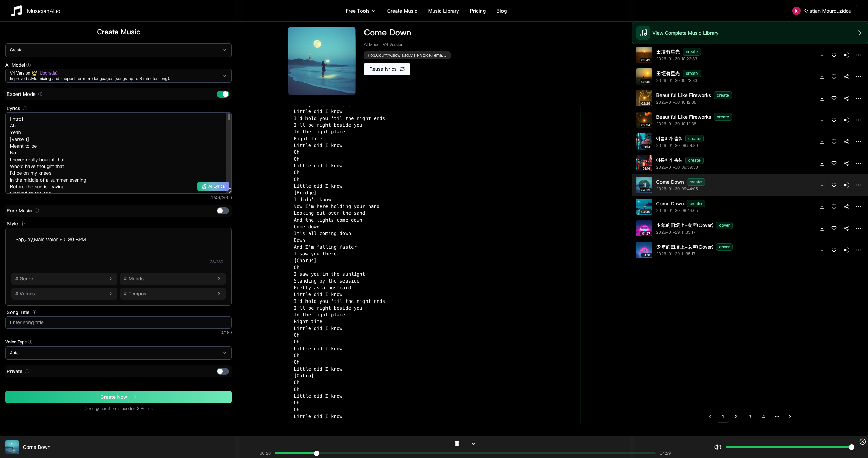Expand the Free Tools menu

(360, 11)
